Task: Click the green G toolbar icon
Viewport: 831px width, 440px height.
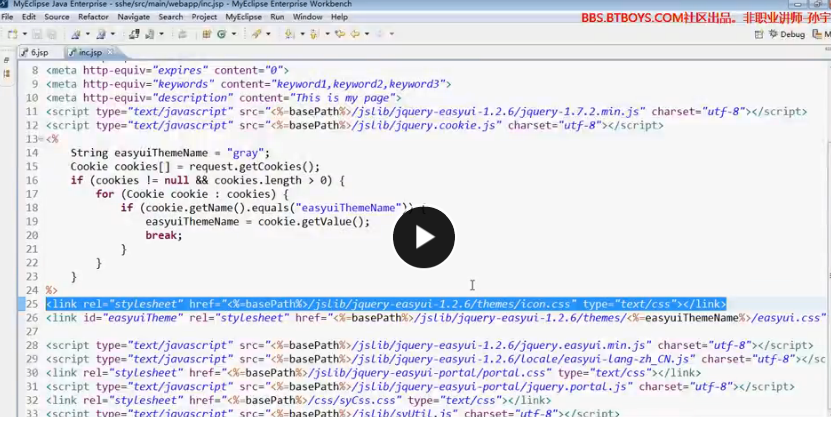Action: pyautogui.click(x=222, y=34)
